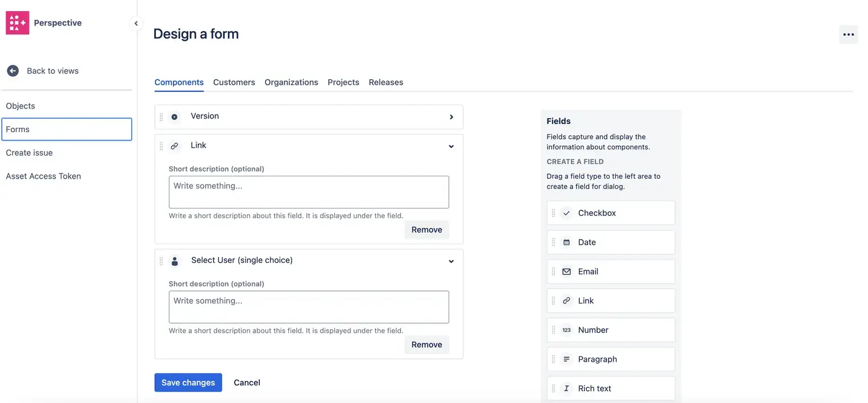Click the Perspective app logo icon

18,23
